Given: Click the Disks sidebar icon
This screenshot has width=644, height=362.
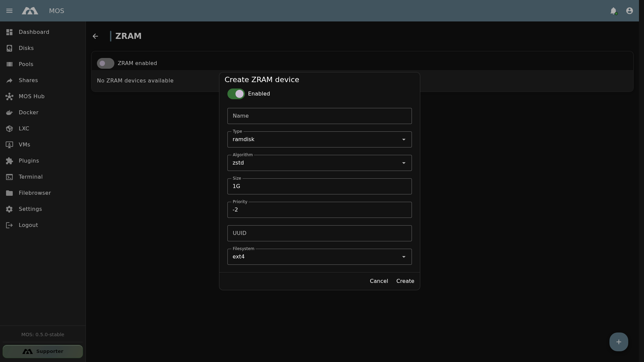Looking at the screenshot, I should 9,48.
